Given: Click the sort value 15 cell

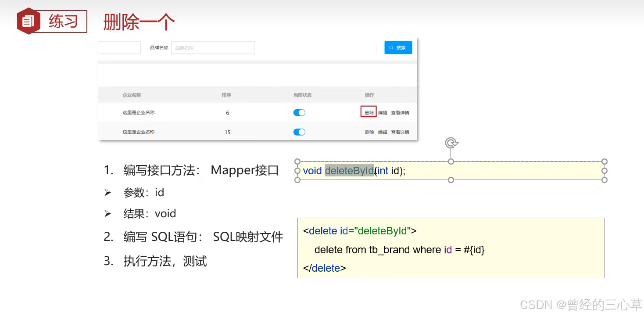Looking at the screenshot, I should [228, 132].
